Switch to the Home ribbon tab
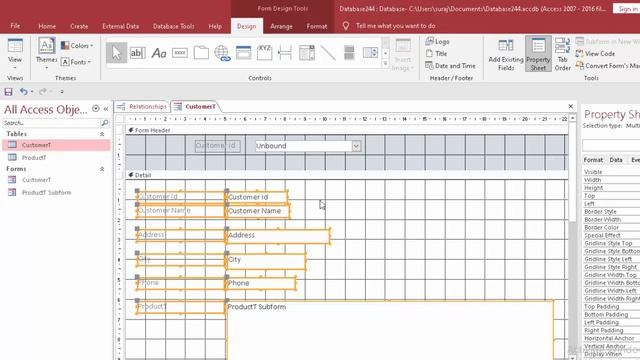The image size is (640, 360). click(47, 26)
